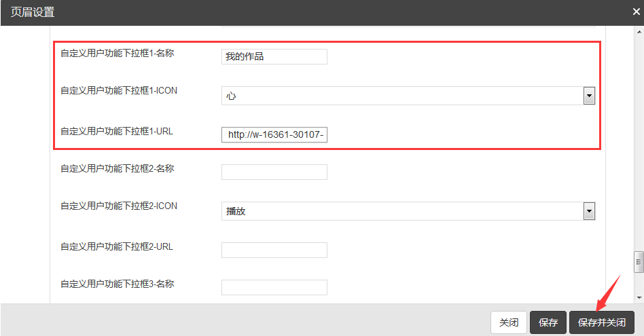Click the empty 下拉框2-URL input
The height and width of the screenshot is (336, 644).
tap(274, 250)
